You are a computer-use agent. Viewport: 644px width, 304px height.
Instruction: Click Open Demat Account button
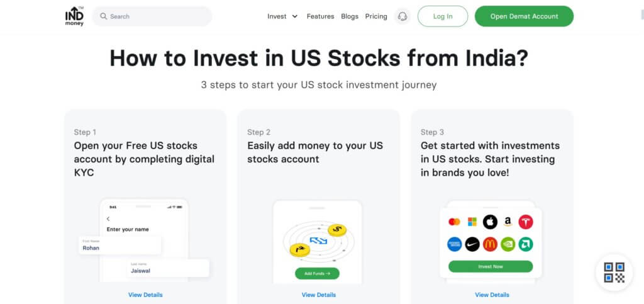coord(524,16)
